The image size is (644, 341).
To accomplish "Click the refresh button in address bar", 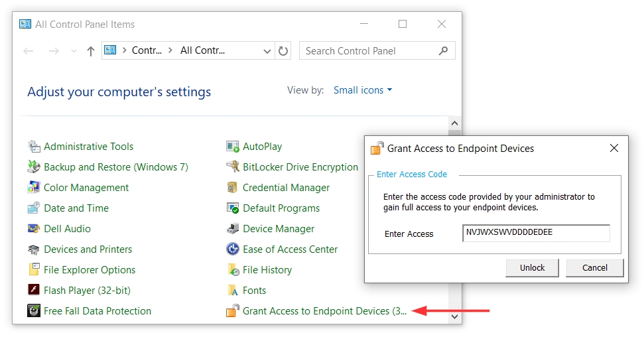I will (x=284, y=51).
